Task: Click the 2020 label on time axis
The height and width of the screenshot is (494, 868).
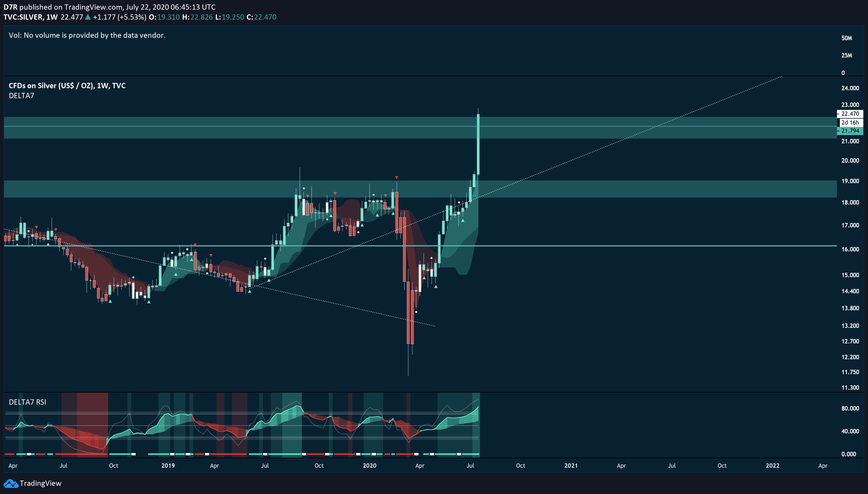Action: (x=369, y=466)
